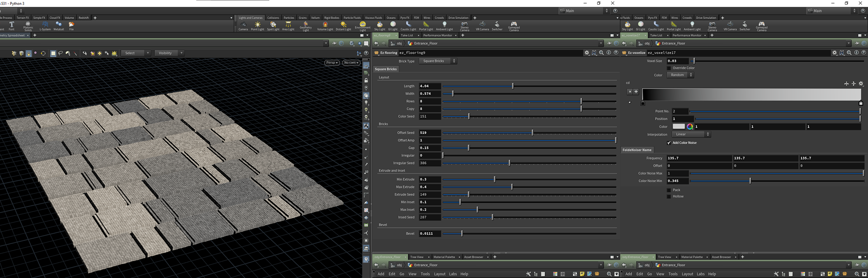Switch to the Rigid Bodies shelf tab
Viewport: 868px width, 278px height.
(331, 18)
